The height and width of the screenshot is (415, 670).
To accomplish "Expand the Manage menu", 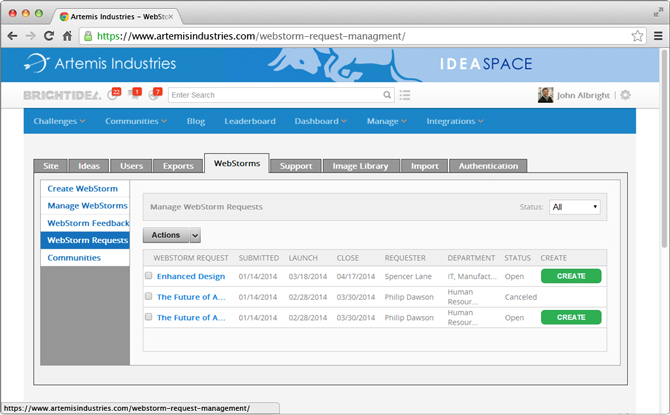I will [386, 121].
